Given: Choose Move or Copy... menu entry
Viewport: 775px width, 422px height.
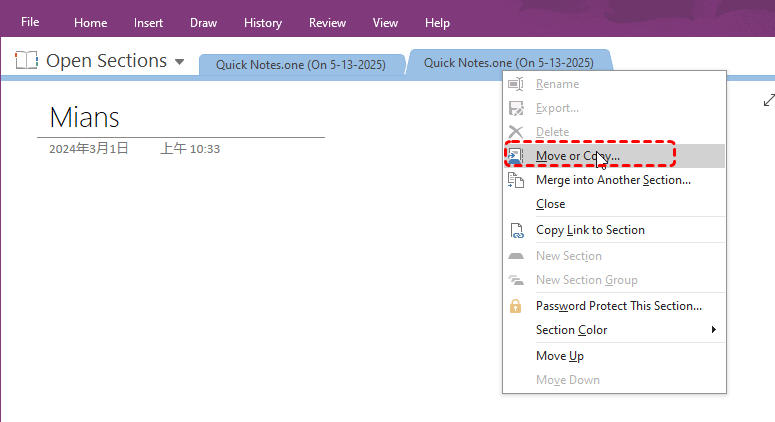Looking at the screenshot, I should pyautogui.click(x=614, y=156).
